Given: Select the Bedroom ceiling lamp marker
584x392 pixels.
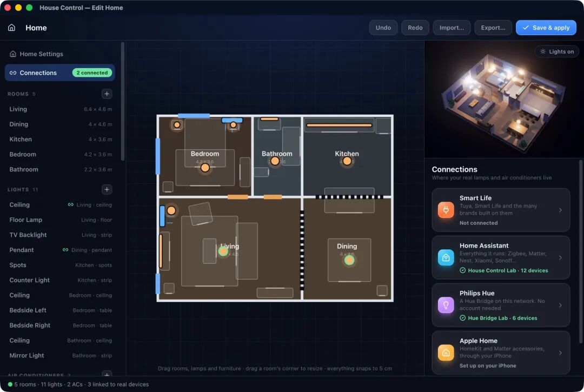Looking at the screenshot, I should coord(205,168).
